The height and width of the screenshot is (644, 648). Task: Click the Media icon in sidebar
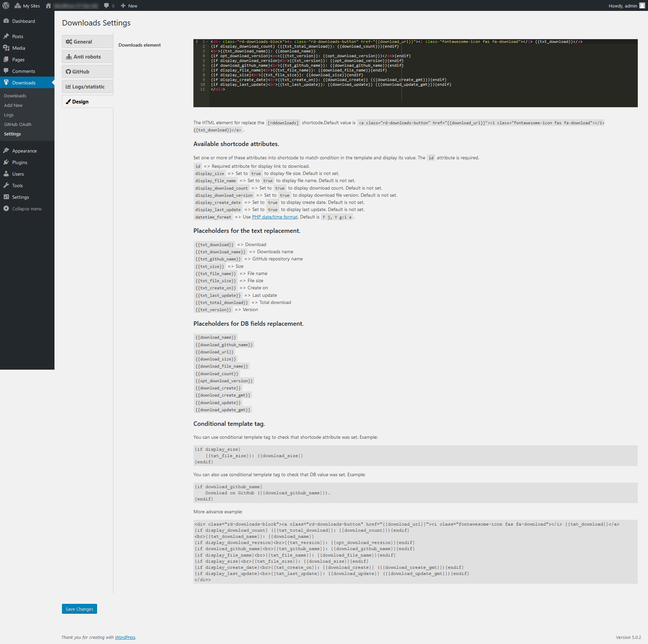tap(6, 48)
